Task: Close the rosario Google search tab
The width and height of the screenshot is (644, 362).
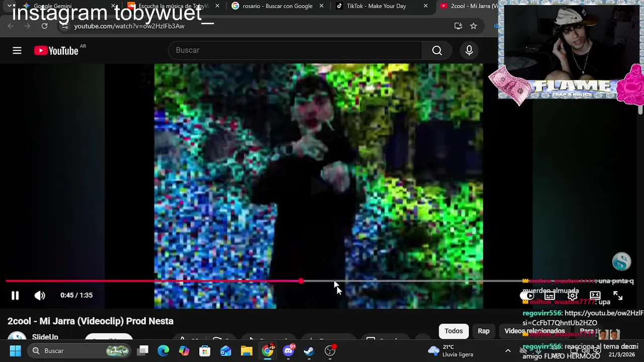Action: point(321,6)
